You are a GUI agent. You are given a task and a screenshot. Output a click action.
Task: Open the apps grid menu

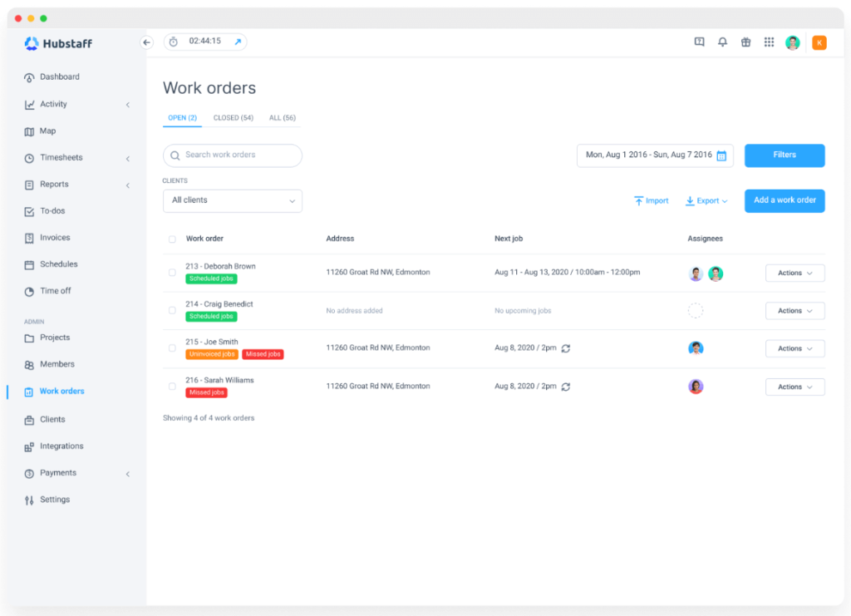[769, 42]
